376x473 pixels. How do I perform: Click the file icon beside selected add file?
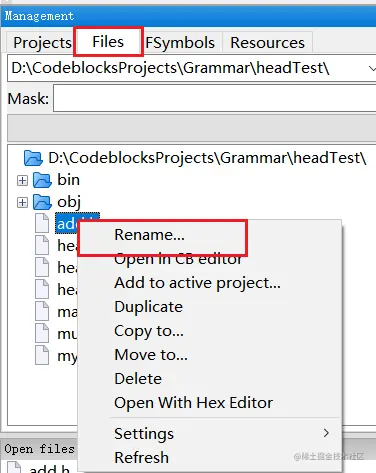coord(42,223)
